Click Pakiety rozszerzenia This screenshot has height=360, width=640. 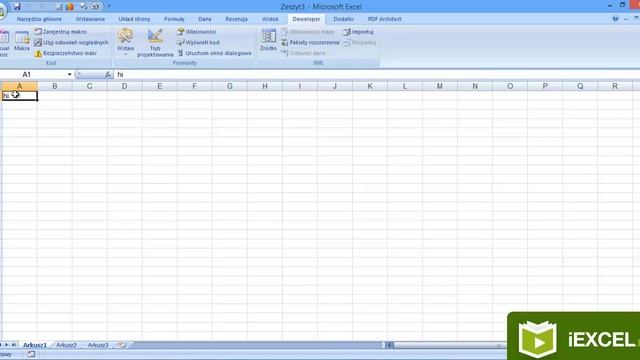point(310,42)
